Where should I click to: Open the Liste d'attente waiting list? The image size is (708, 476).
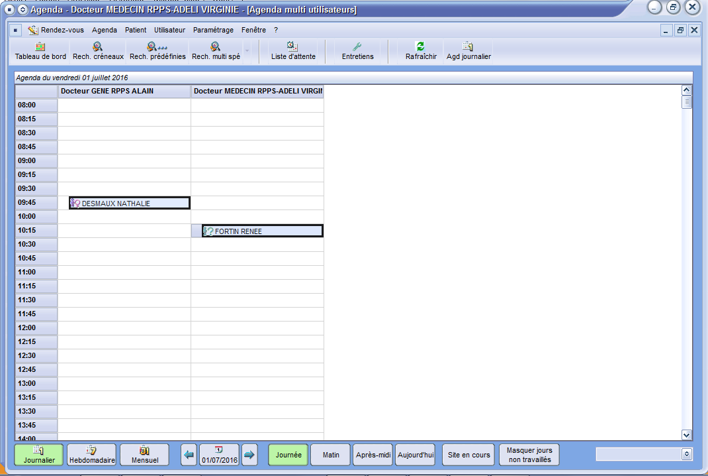(x=293, y=51)
